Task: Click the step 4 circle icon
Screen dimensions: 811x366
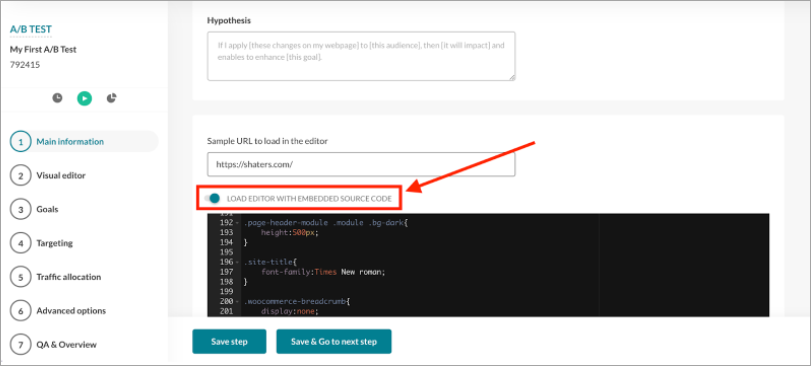Action: coord(20,243)
